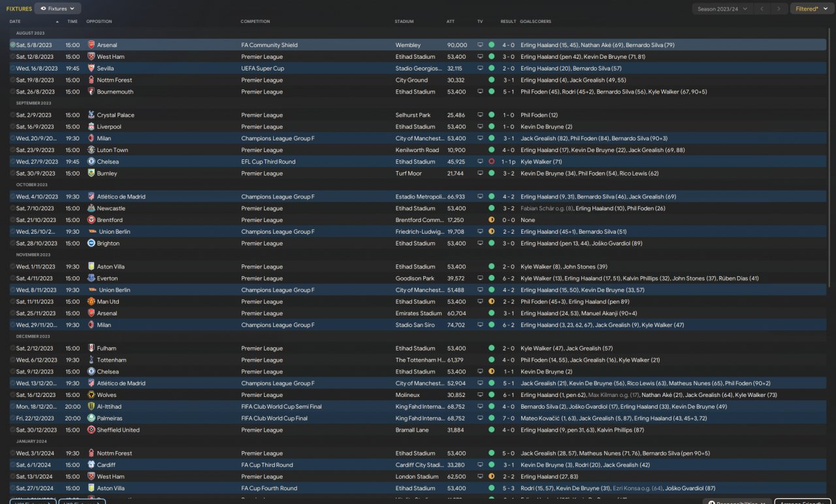Click the Arsenal badge in the Community Shield row
Screen dimensions: 836x504
[91, 45]
